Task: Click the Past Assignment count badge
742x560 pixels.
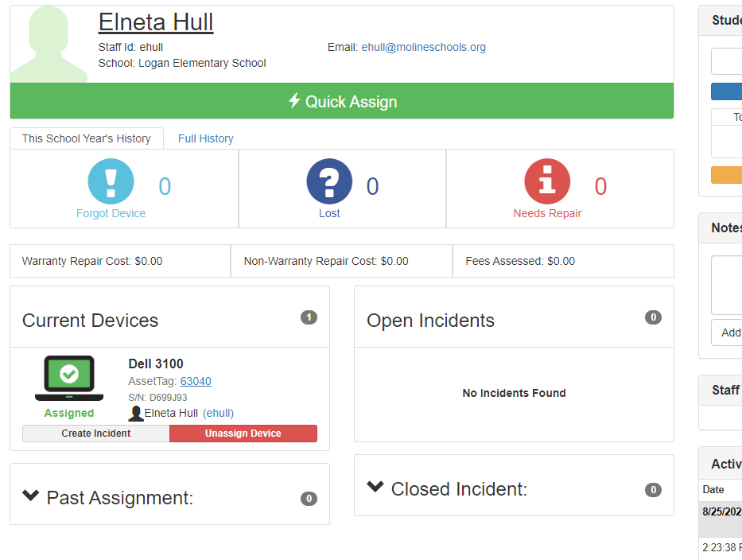Action: tap(309, 499)
